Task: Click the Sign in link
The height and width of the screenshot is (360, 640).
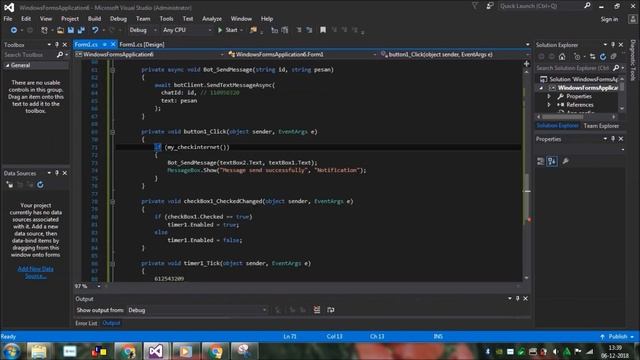Action: pyautogui.click(x=609, y=19)
